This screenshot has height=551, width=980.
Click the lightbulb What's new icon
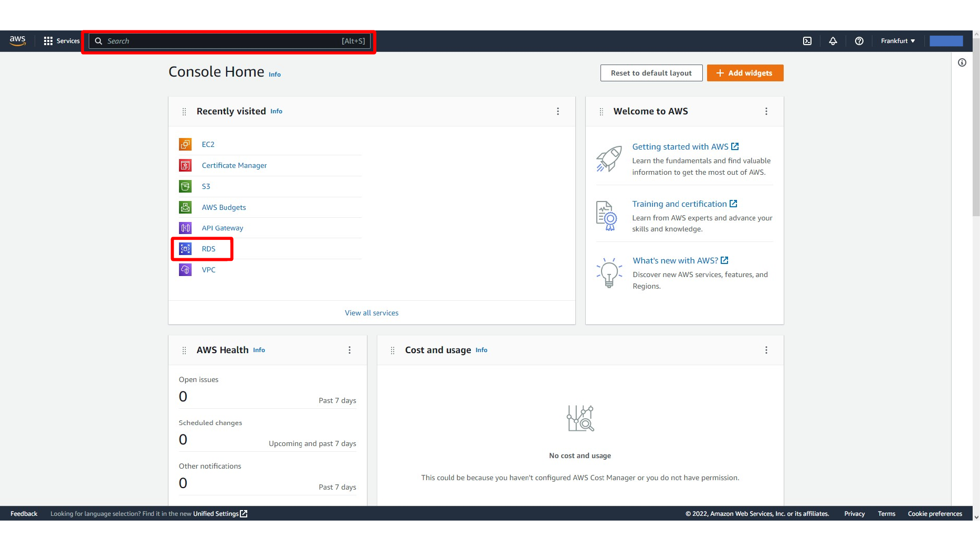609,272
